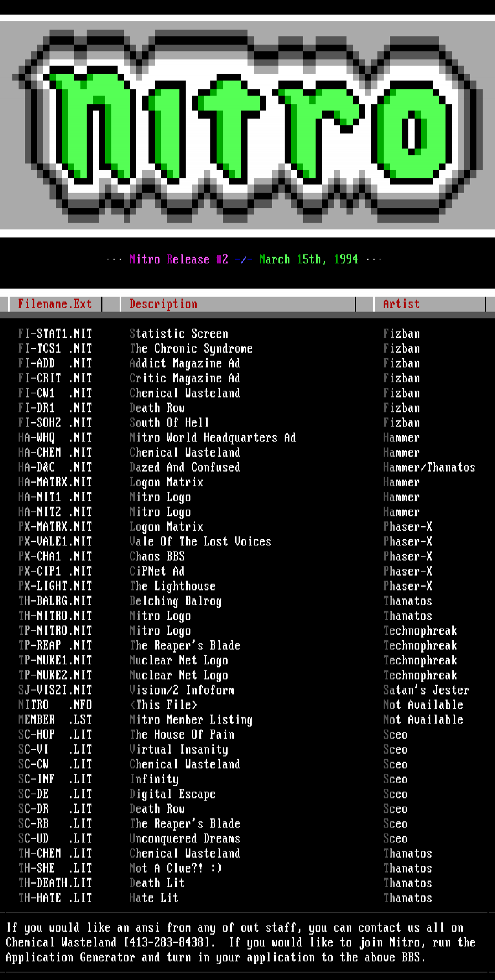Open the FI-TCS1.NIT filename

(55, 348)
